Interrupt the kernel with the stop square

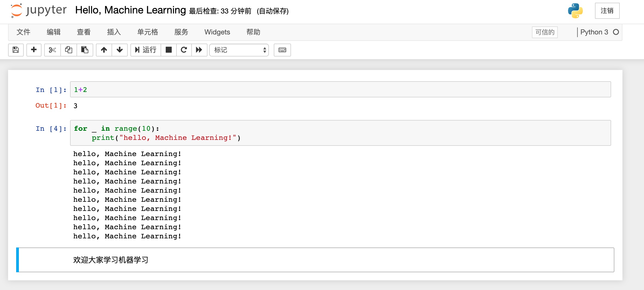coord(169,50)
